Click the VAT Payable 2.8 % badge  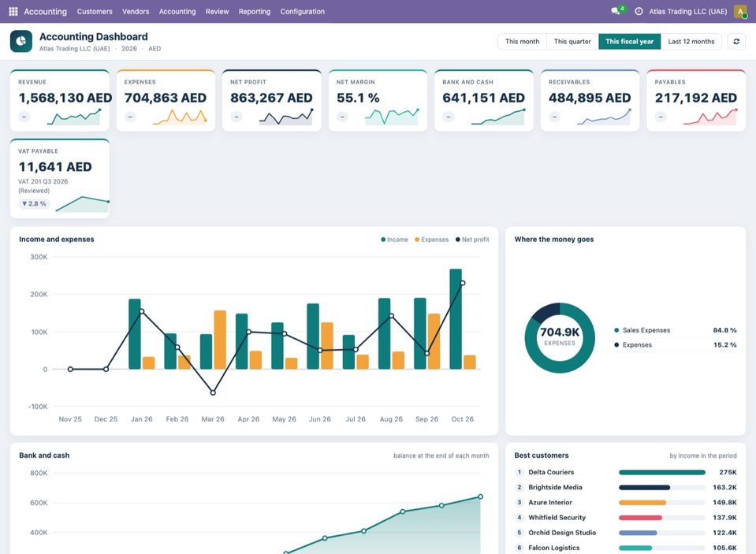tap(34, 203)
